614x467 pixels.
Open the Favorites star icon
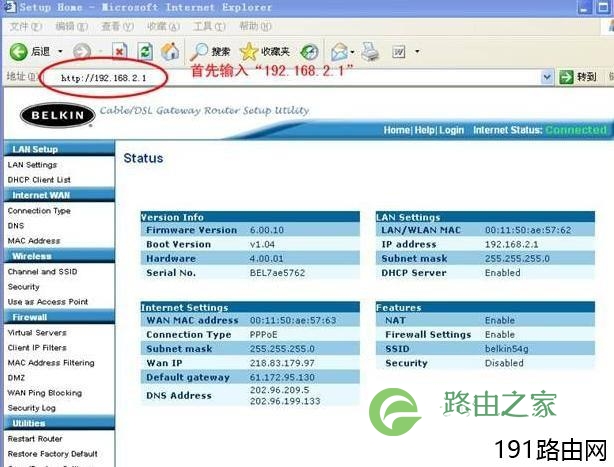click(x=249, y=51)
